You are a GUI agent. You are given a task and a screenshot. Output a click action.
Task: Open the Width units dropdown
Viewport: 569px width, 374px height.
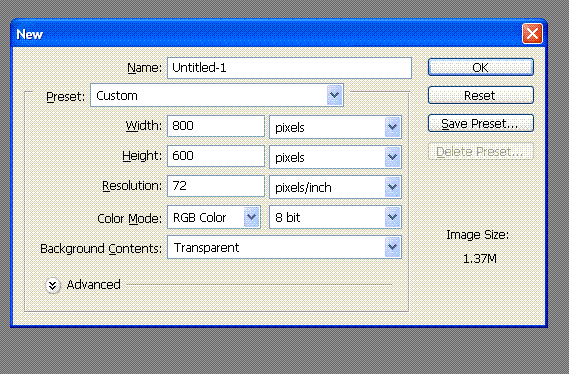click(x=335, y=127)
